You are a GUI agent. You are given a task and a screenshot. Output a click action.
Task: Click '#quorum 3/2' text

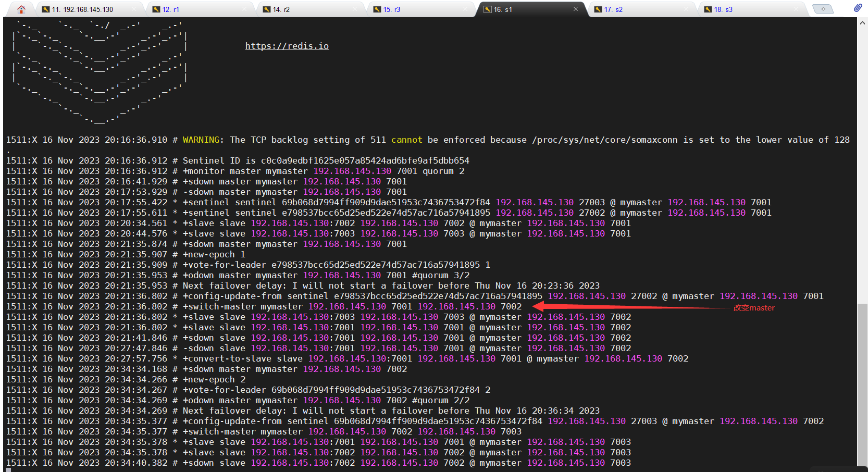pyautogui.click(x=441, y=275)
